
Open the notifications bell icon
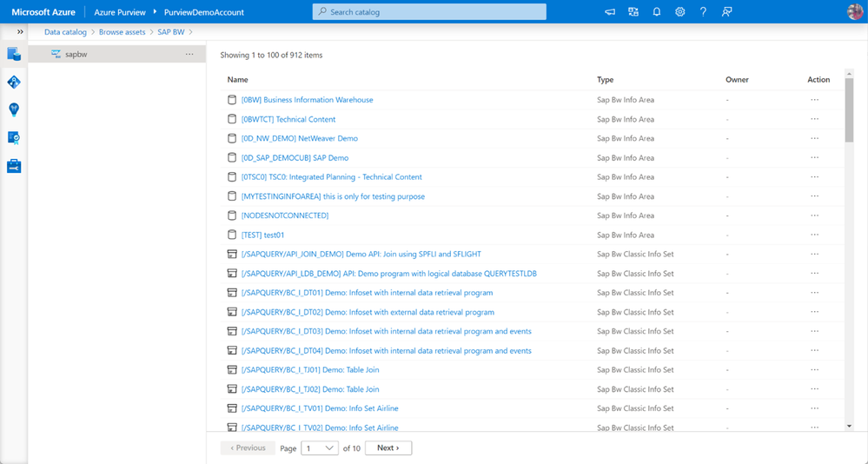pos(657,11)
